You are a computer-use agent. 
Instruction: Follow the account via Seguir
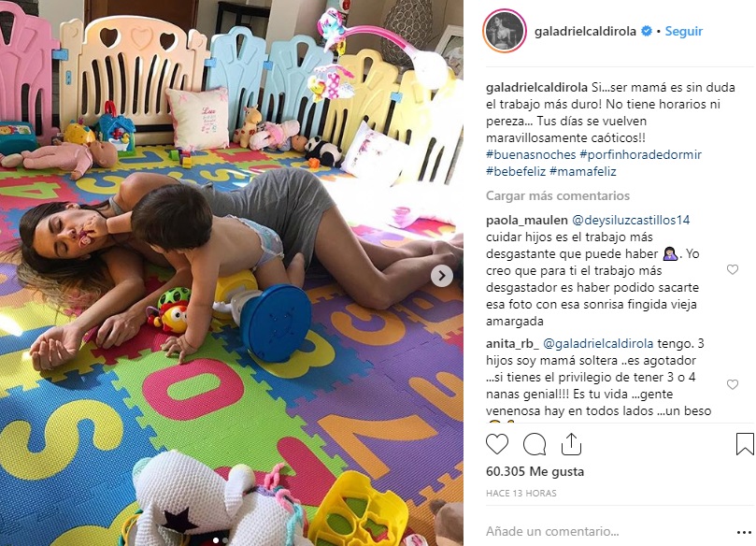pos(684,31)
